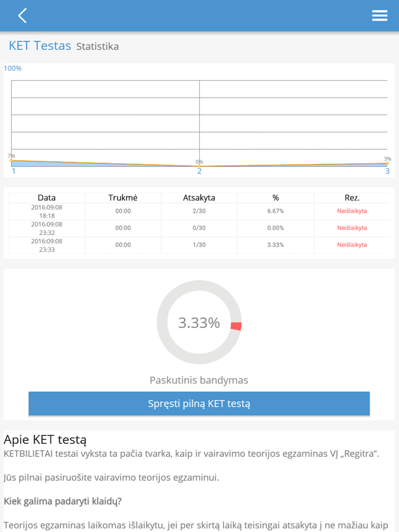Viewport: 399px width, 532px height.
Task: Click the KET Testas title
Action: (x=40, y=46)
